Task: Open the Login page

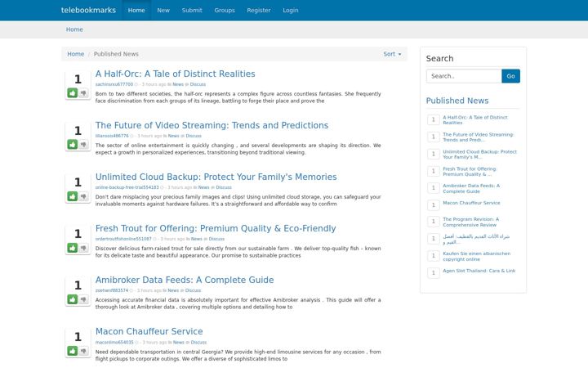Action: point(291,10)
